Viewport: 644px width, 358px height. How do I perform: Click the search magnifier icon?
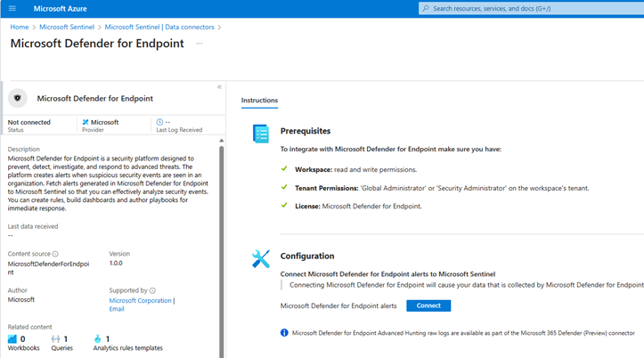[426, 8]
